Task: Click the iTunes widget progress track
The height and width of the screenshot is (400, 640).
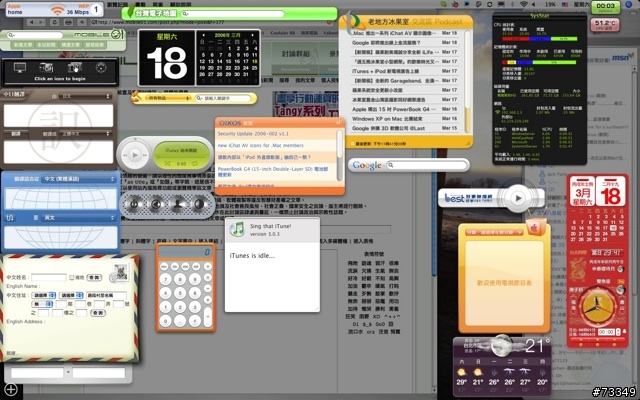Action: click(181, 157)
